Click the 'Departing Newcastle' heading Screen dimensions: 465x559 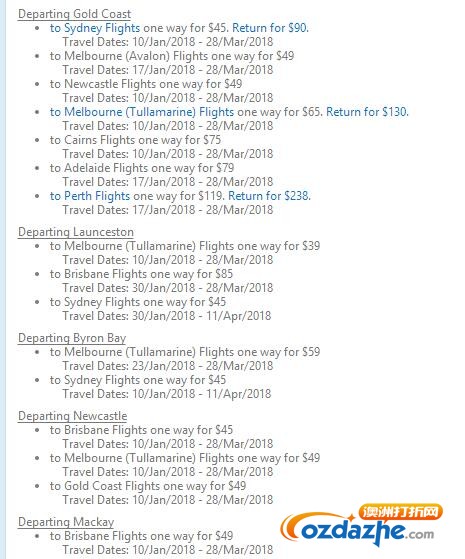coord(72,416)
